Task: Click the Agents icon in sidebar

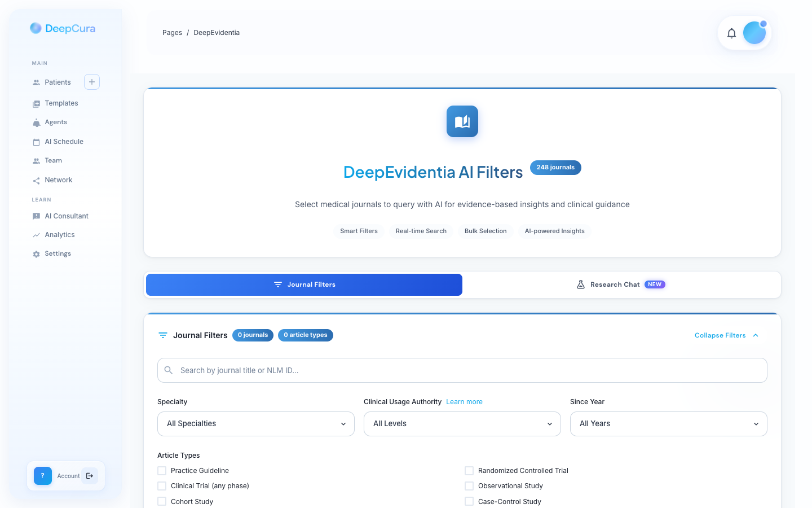Action: pos(36,122)
